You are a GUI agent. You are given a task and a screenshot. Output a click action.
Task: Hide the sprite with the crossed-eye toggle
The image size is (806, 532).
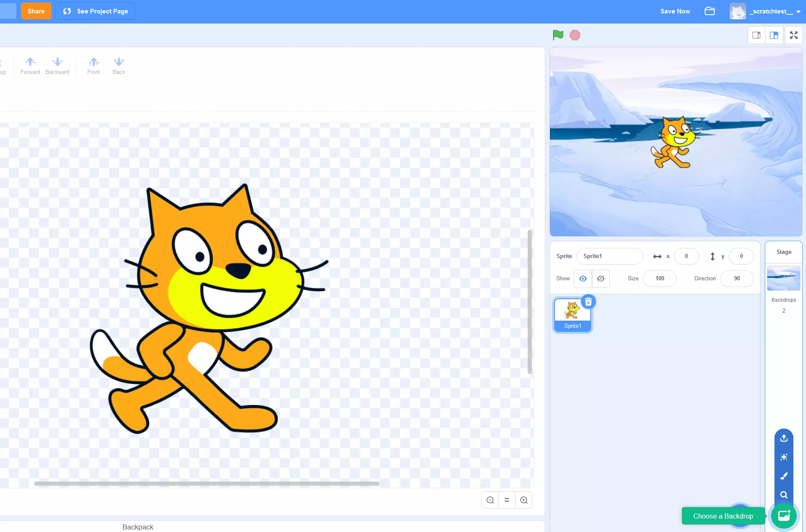(600, 278)
